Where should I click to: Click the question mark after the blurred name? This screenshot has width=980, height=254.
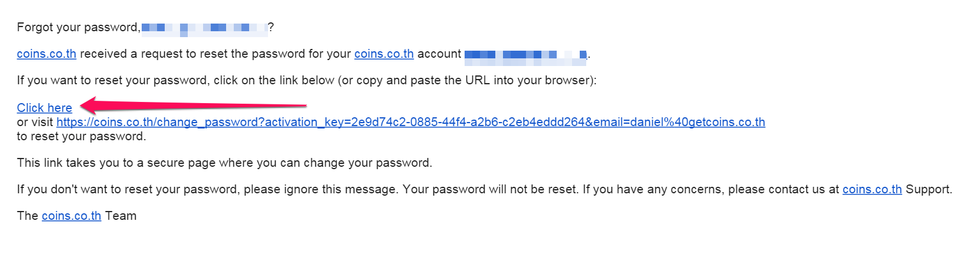pos(270,27)
